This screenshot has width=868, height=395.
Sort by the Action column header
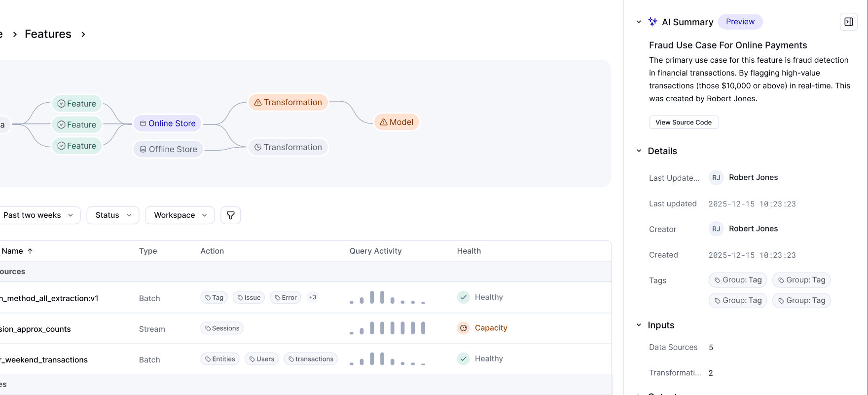[212, 251]
